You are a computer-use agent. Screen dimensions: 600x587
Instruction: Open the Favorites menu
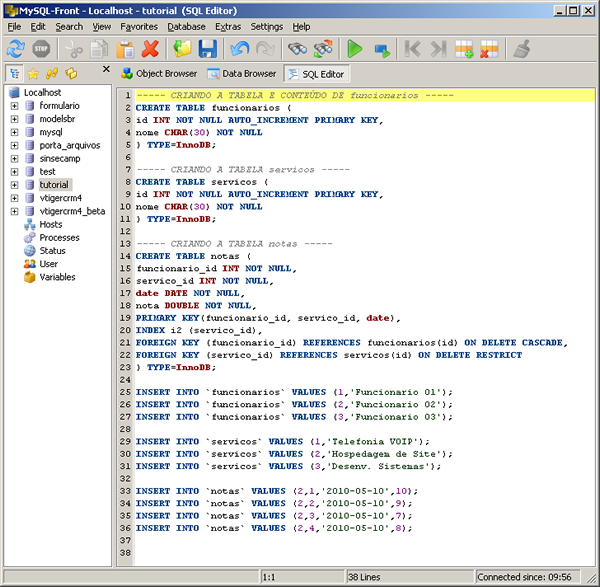(139, 27)
